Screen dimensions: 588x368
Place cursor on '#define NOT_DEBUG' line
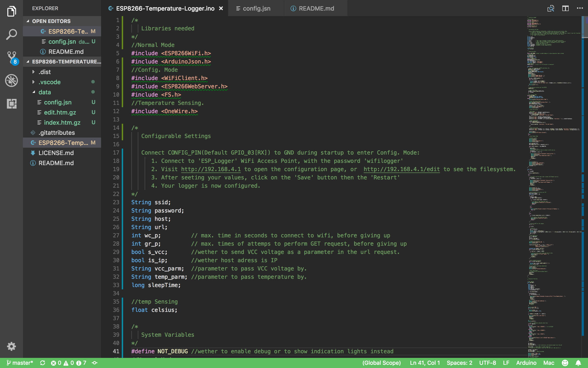pos(262,351)
